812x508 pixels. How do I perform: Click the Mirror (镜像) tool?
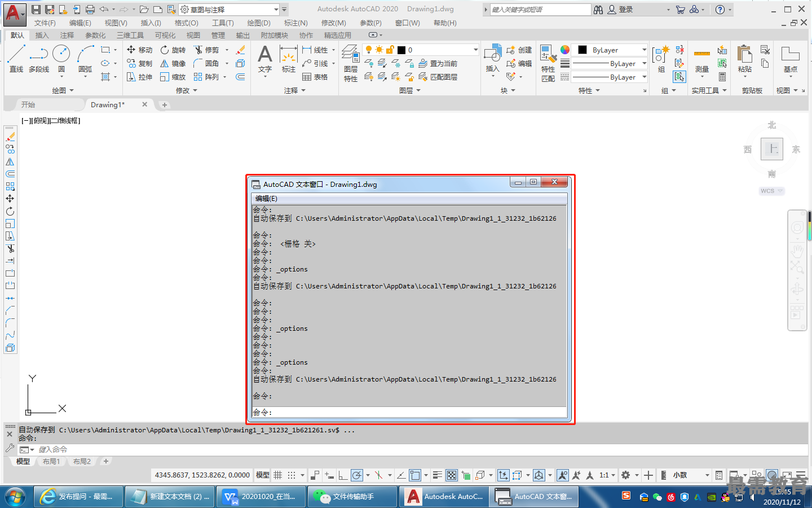point(173,63)
